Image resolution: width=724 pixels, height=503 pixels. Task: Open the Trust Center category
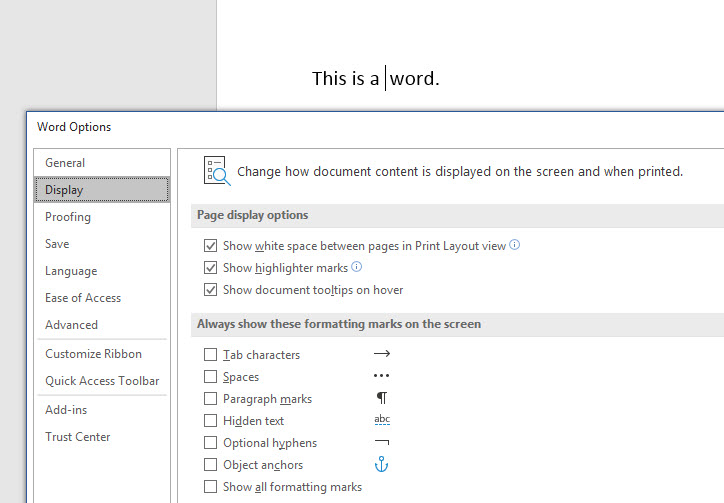[x=102, y=437]
